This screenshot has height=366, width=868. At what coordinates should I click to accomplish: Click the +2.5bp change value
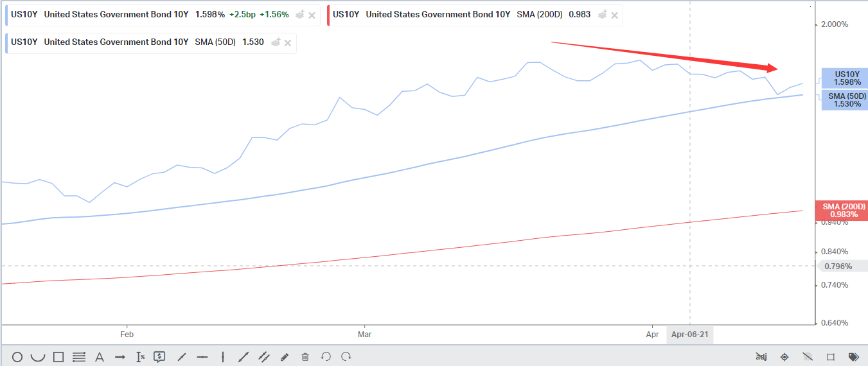click(242, 14)
